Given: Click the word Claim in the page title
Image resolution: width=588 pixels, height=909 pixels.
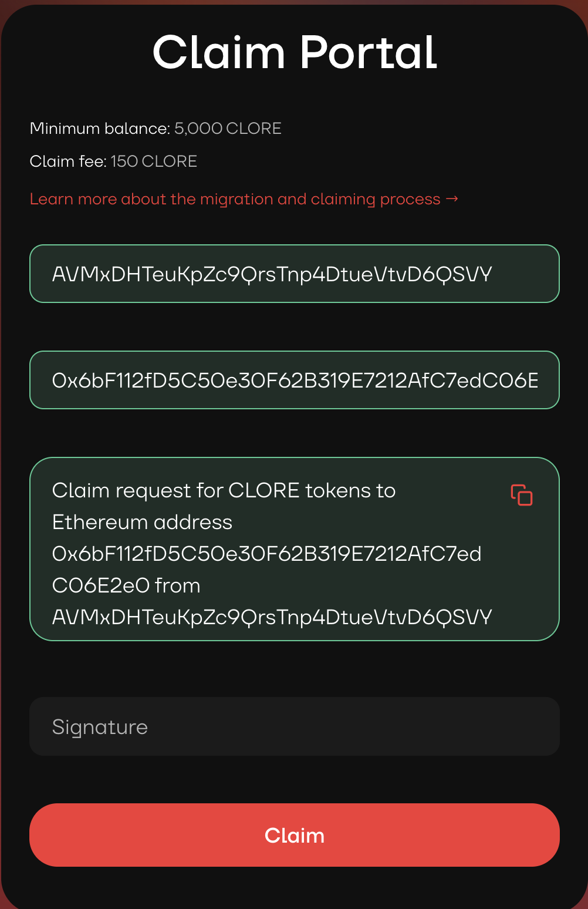Looking at the screenshot, I should [x=218, y=53].
